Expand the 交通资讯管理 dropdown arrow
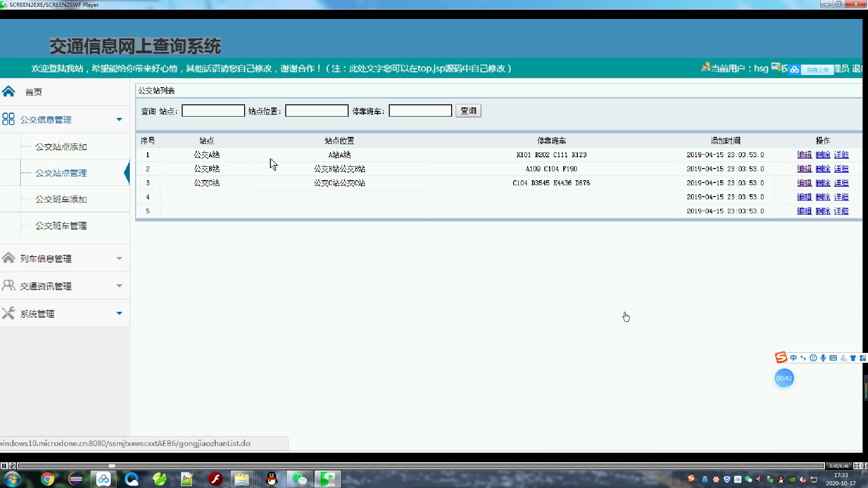The image size is (868, 488). click(x=119, y=286)
